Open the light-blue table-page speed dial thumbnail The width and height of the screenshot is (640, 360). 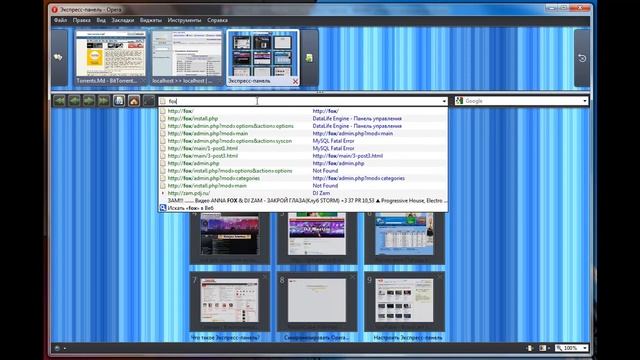404,234
